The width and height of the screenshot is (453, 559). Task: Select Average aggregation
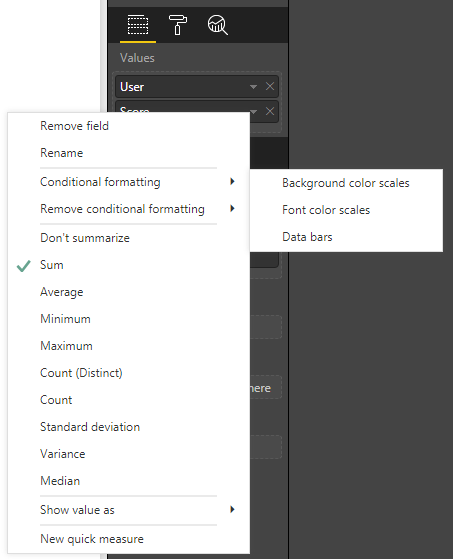129,292
